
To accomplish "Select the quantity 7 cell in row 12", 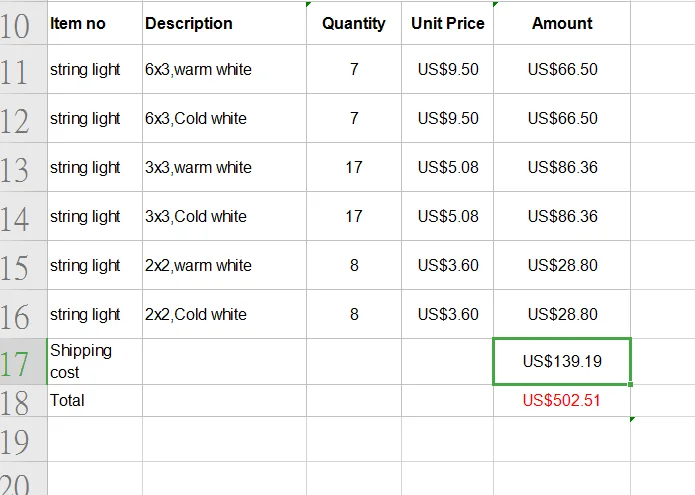I will (x=354, y=118).
